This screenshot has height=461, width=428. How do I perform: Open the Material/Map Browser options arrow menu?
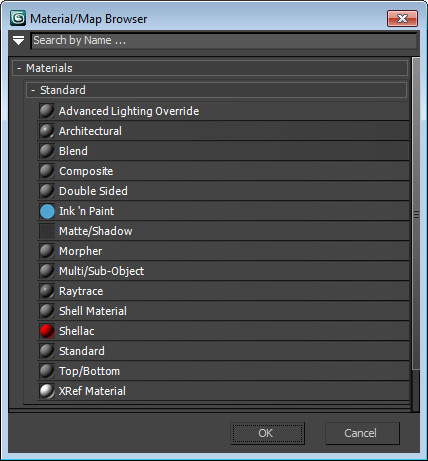point(18,41)
